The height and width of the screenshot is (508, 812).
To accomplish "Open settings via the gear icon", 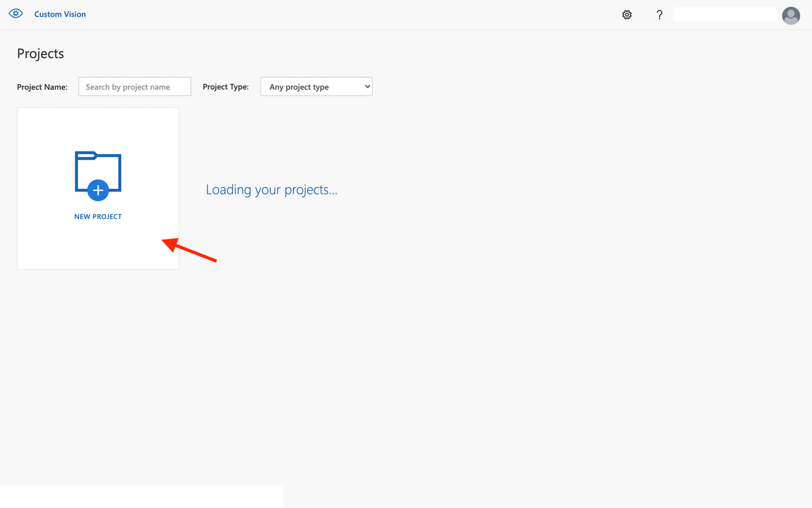I will coord(627,15).
